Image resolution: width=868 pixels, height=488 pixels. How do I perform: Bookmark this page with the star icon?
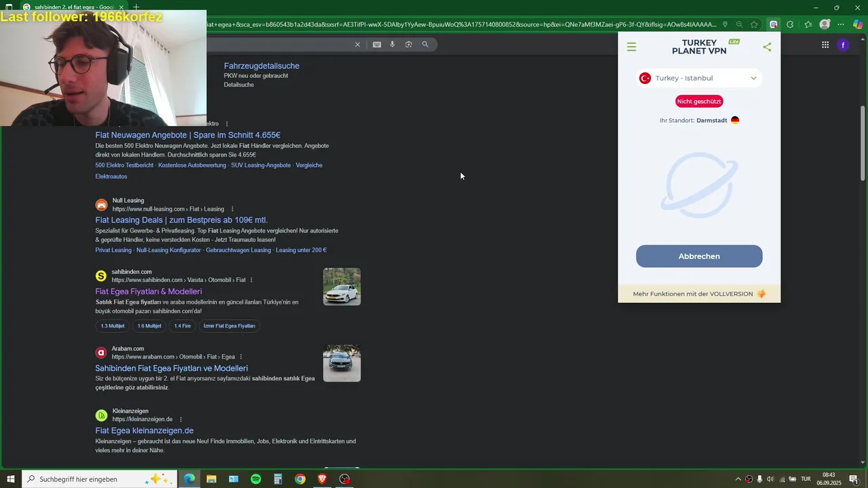[754, 24]
